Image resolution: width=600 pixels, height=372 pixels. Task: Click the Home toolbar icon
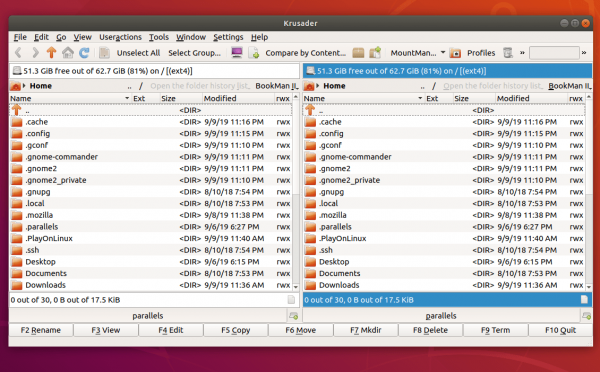coord(68,52)
